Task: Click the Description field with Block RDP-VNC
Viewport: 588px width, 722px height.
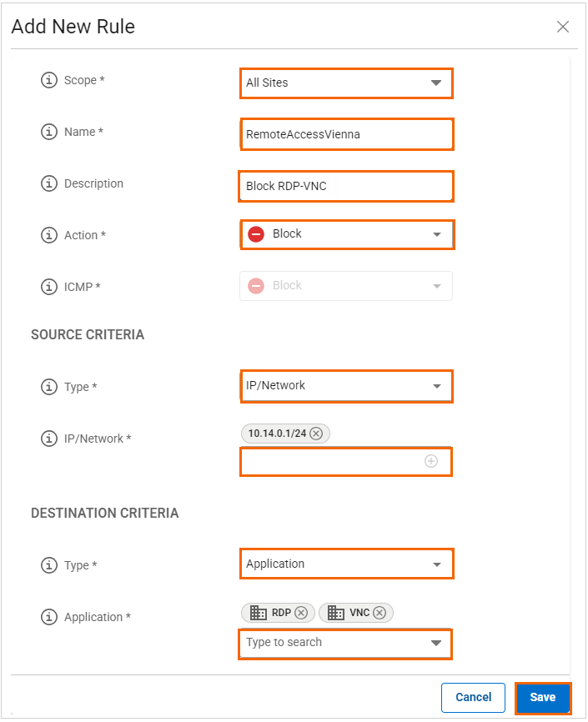Action: coord(346,186)
